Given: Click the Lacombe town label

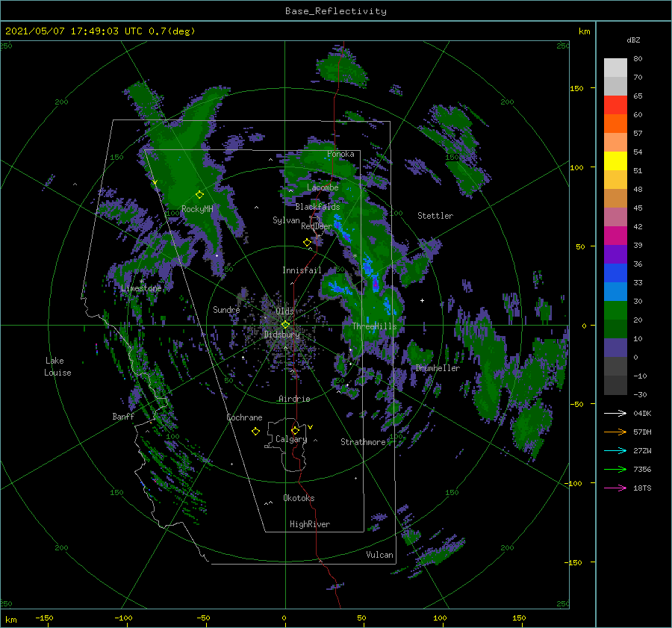Looking at the screenshot, I should pos(323,187).
